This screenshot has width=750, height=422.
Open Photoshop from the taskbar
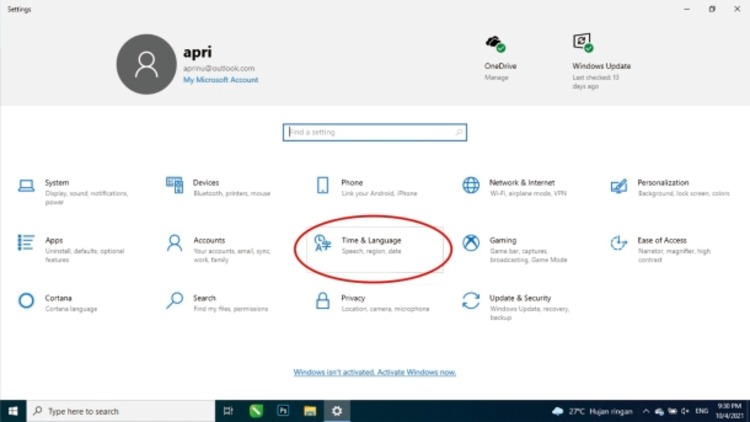pos(283,411)
